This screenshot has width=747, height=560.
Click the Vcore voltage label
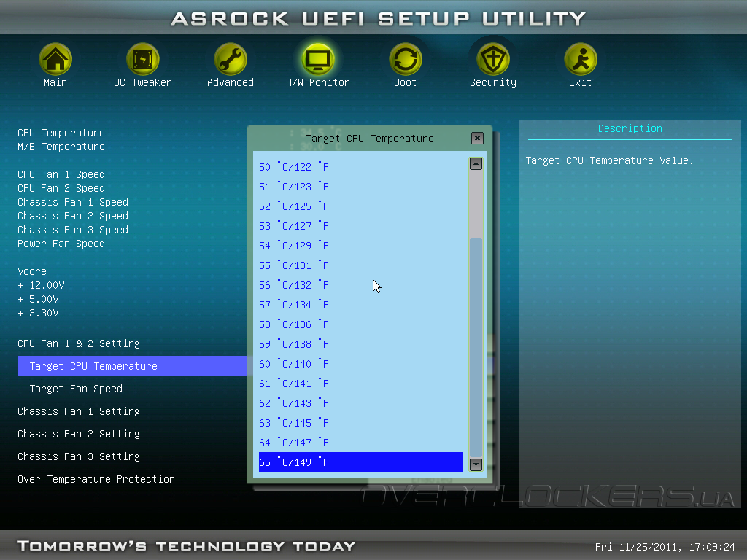(x=32, y=271)
